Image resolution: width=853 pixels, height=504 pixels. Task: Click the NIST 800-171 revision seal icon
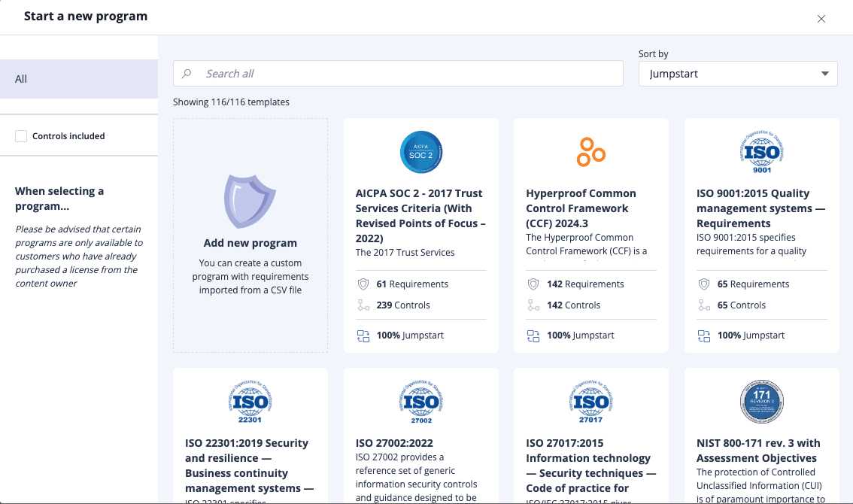pos(761,402)
